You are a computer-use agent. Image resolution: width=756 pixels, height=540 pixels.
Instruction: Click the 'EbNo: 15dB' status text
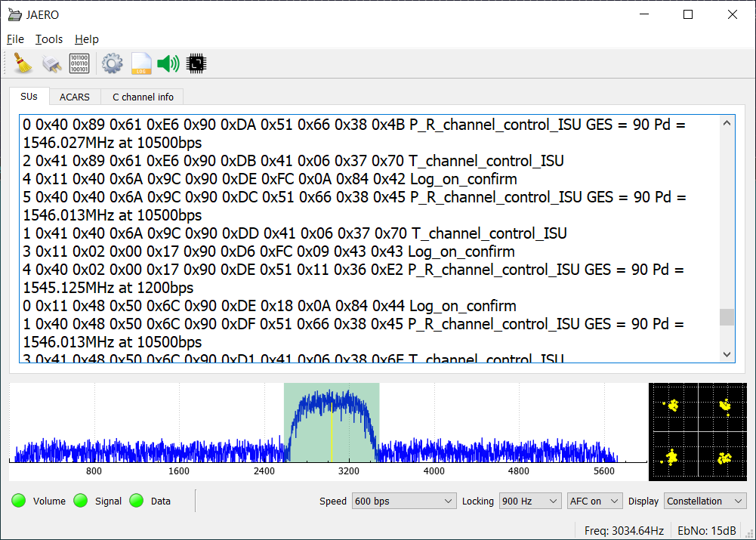pos(707,531)
